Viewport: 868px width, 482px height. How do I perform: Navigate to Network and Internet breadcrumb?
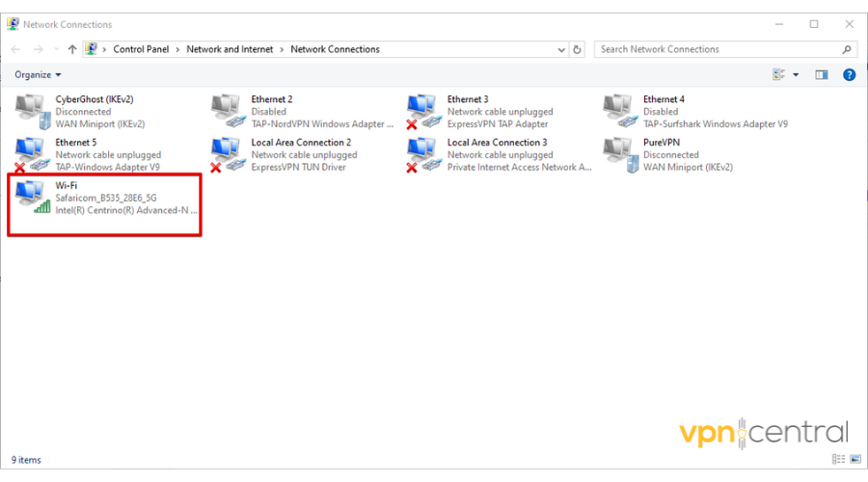click(x=230, y=49)
